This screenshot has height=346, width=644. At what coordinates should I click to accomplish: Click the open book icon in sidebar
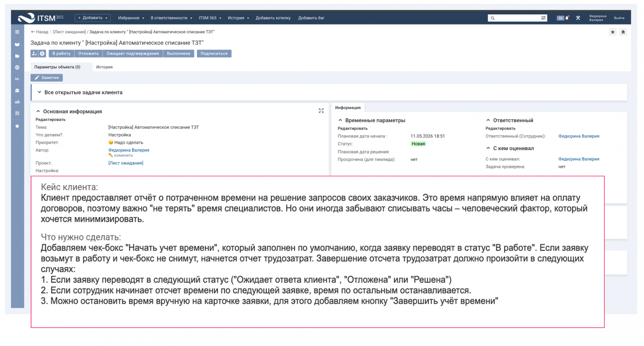[x=17, y=44]
